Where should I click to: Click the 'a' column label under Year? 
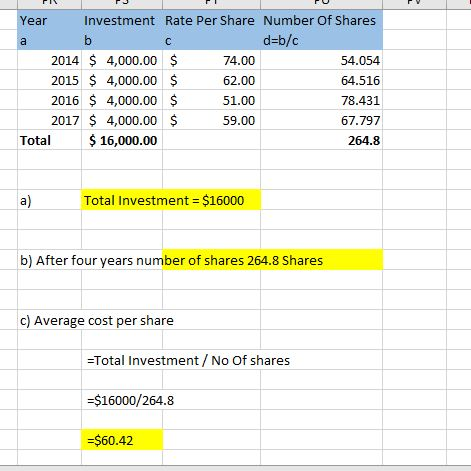(x=49, y=40)
